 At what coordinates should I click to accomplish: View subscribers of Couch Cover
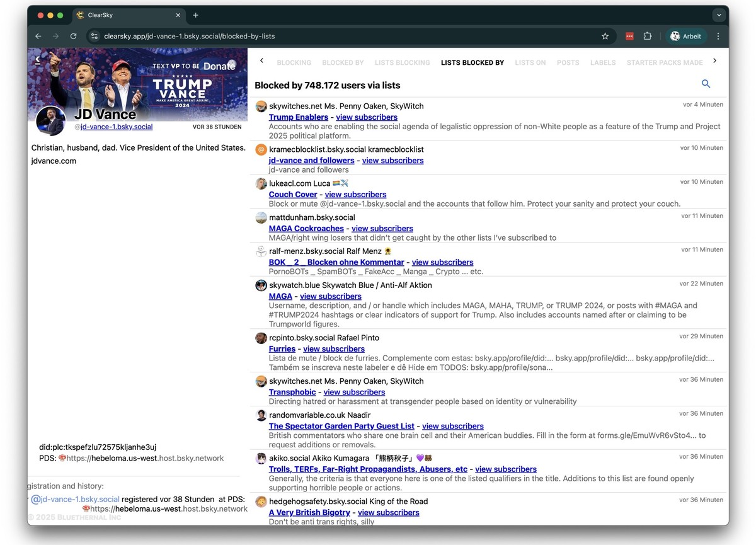(355, 195)
